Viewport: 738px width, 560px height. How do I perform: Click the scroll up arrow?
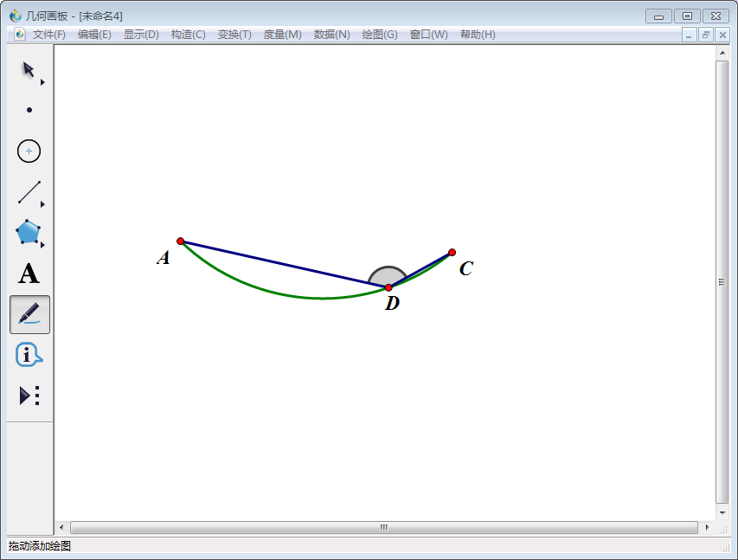point(722,53)
